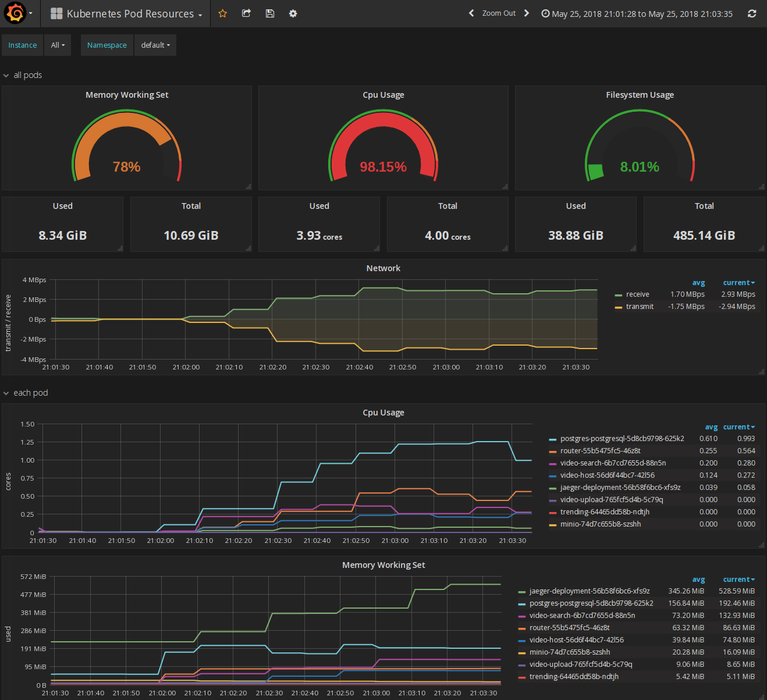Select trending-64465dd58b-ndtjh in Memory legend
The width and height of the screenshot is (767, 700).
pos(574,677)
